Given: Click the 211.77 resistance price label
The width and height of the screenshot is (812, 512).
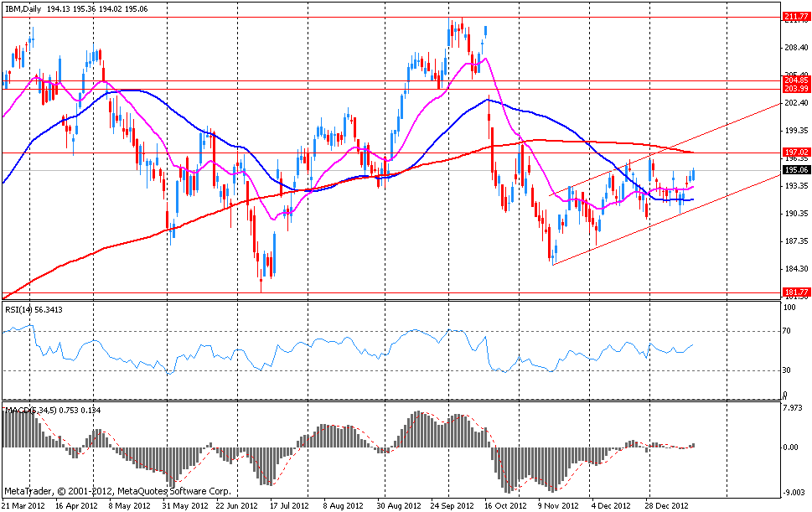Looking at the screenshot, I should (796, 17).
